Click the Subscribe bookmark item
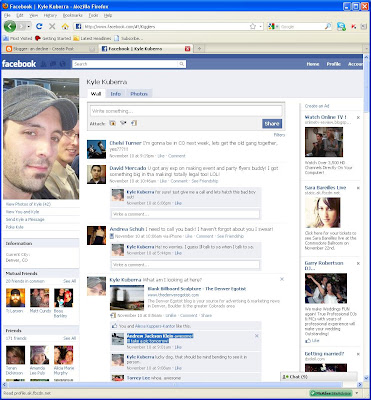 pyautogui.click(x=128, y=38)
